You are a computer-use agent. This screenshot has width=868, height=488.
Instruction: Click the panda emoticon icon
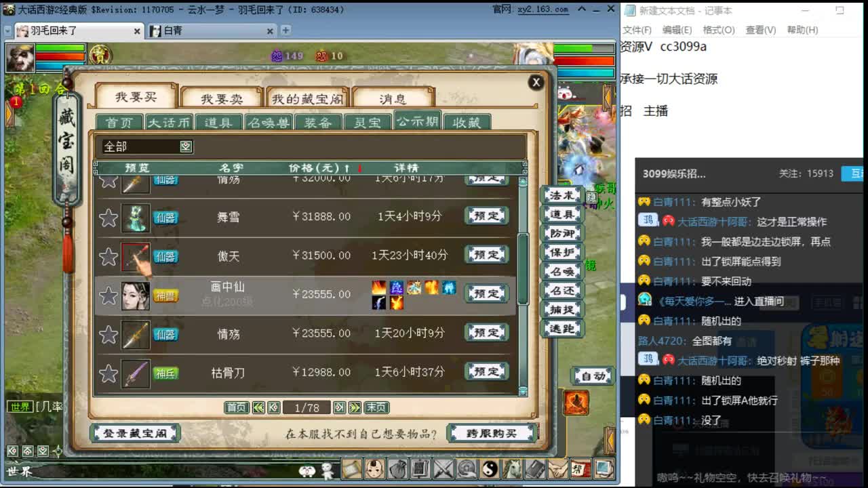[307, 470]
